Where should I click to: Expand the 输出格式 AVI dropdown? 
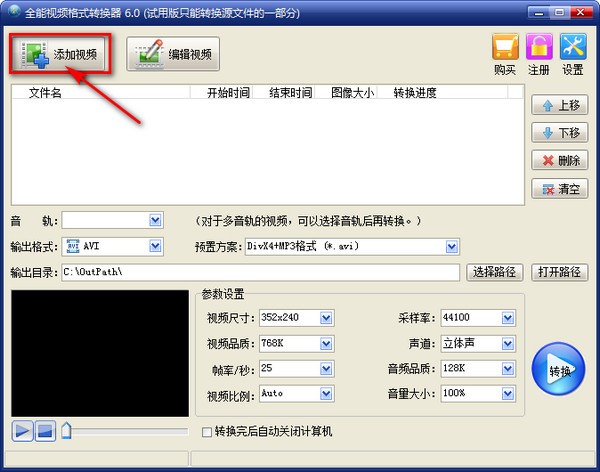point(155,246)
